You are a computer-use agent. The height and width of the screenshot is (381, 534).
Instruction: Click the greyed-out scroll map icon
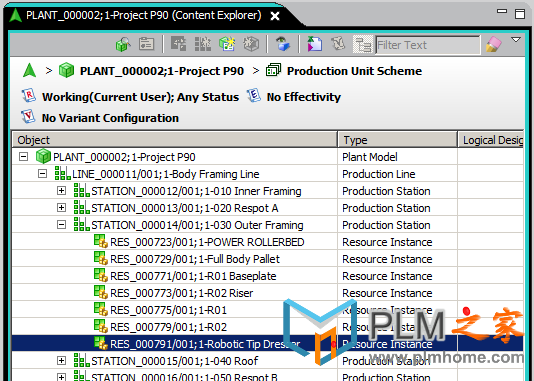(339, 44)
